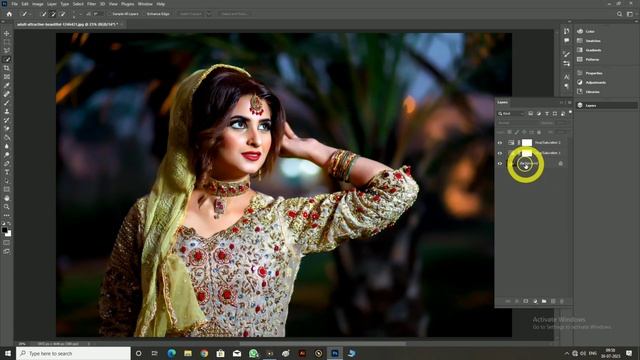
Task: Open the Edit menu
Action: 25,4
